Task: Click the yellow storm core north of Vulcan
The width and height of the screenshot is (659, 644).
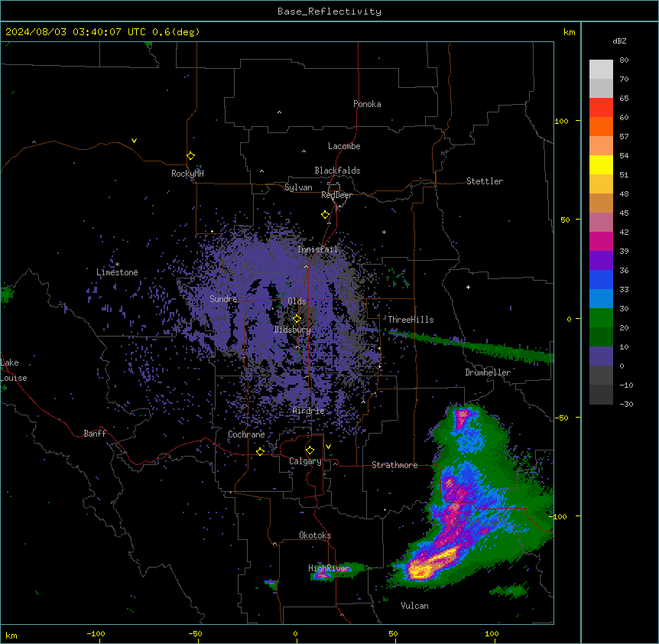Action: [433, 563]
